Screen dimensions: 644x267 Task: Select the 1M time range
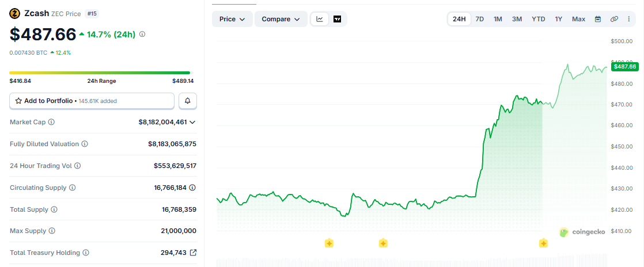point(498,19)
